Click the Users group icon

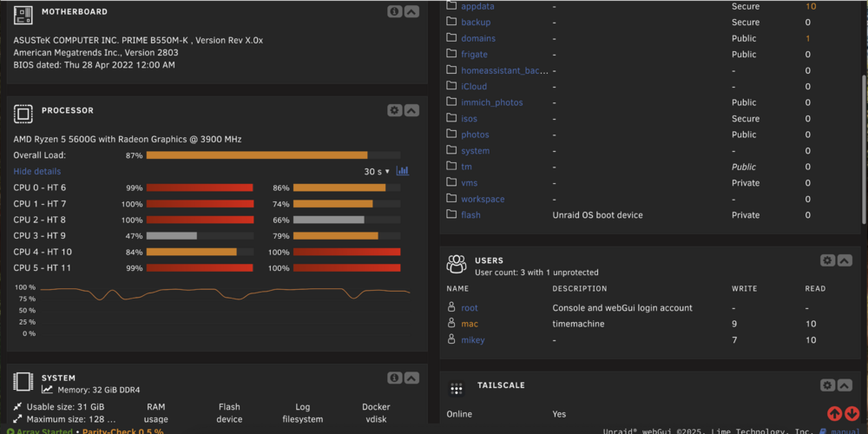pos(457,264)
